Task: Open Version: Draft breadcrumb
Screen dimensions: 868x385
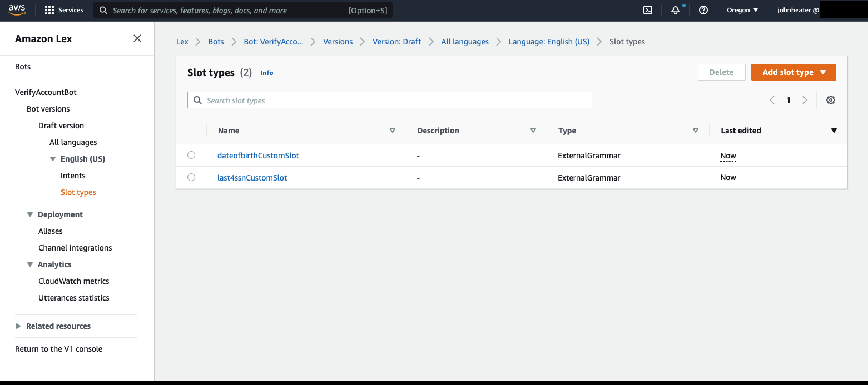Action: pos(397,42)
